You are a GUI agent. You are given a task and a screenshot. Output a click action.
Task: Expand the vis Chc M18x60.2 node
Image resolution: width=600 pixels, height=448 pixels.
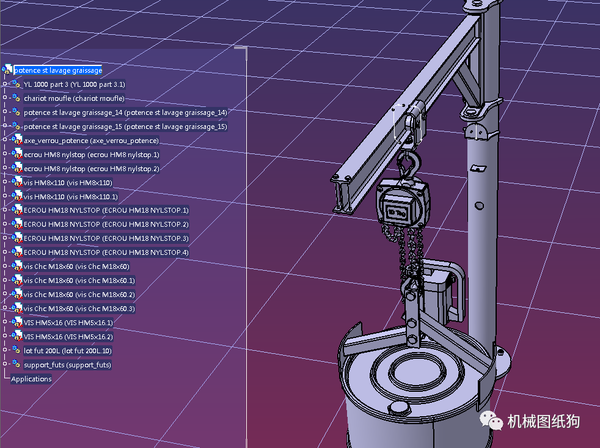coord(5,294)
